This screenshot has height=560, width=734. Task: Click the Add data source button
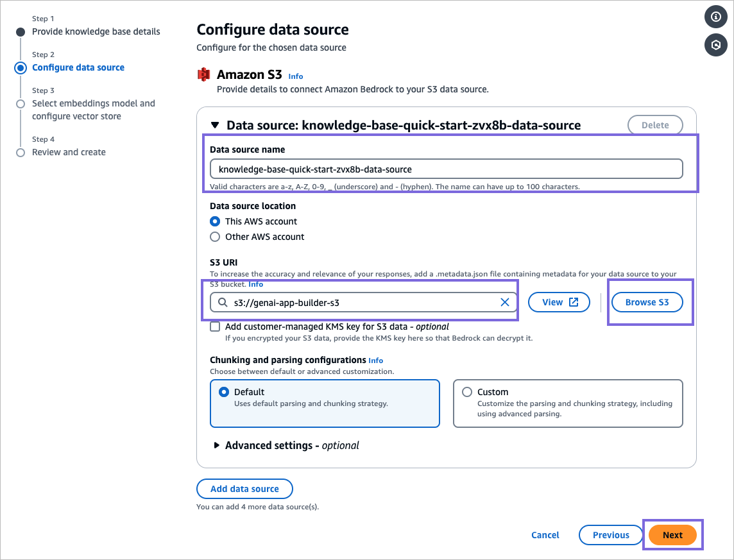(x=244, y=489)
